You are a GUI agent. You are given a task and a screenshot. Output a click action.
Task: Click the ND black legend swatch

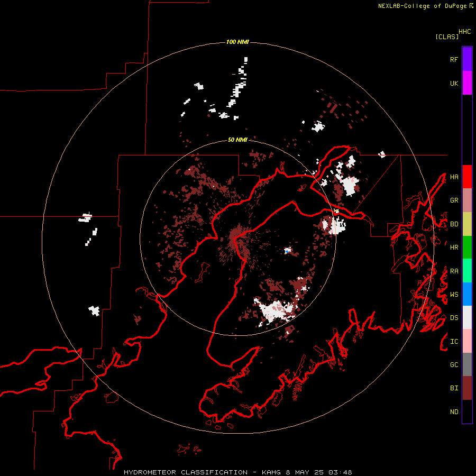click(x=467, y=411)
